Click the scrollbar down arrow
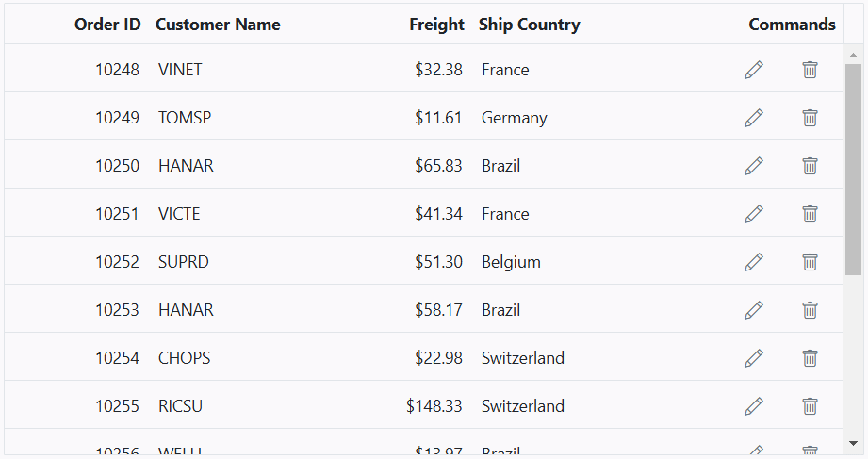 click(853, 443)
